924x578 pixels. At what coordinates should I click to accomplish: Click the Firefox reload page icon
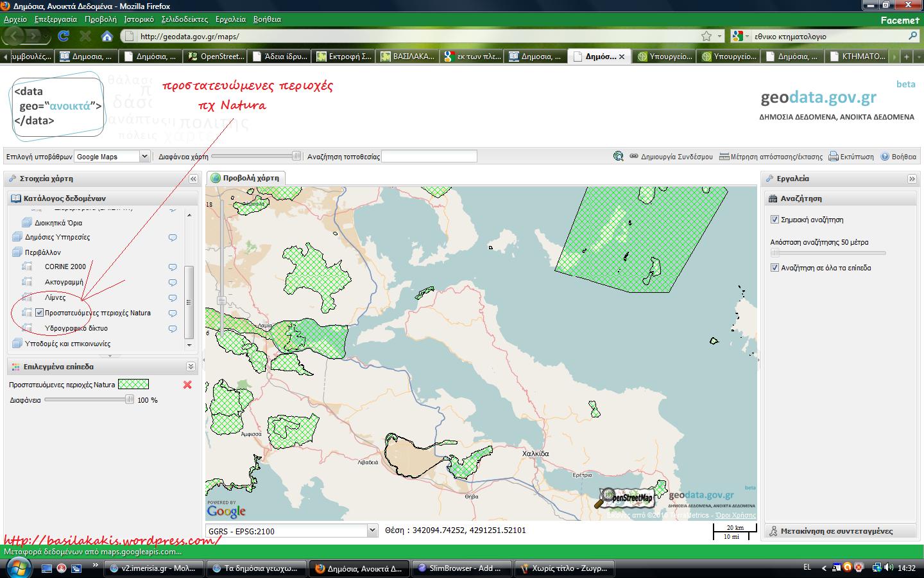click(x=64, y=36)
